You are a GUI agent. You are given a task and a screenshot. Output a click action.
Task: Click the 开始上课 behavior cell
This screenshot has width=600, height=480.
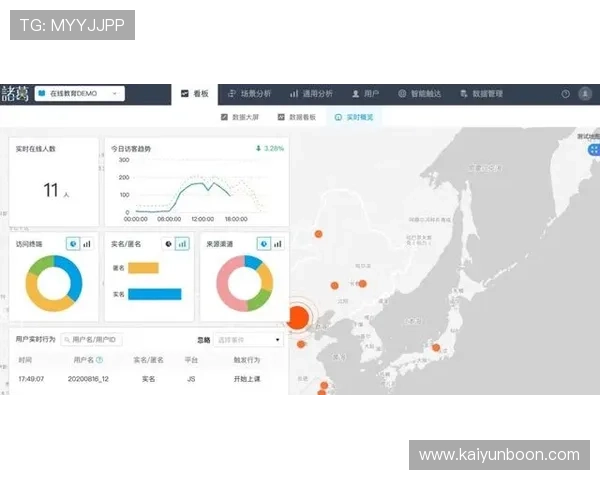coord(247,379)
